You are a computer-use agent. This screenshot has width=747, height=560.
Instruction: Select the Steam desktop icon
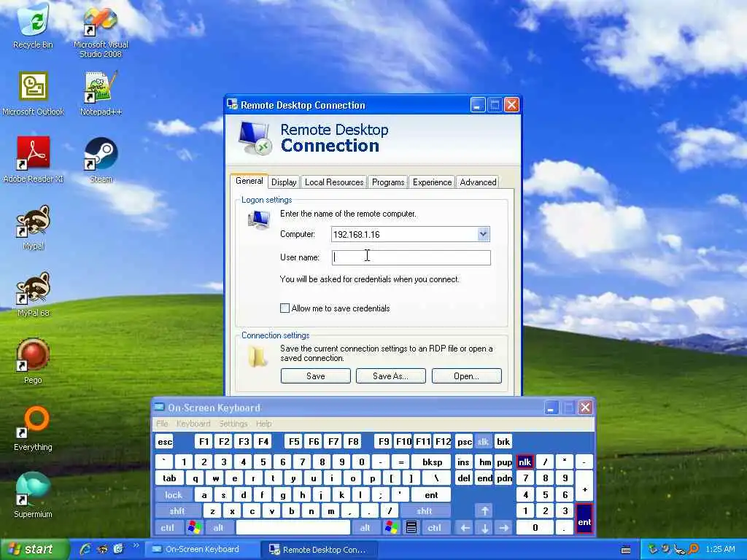point(101,160)
